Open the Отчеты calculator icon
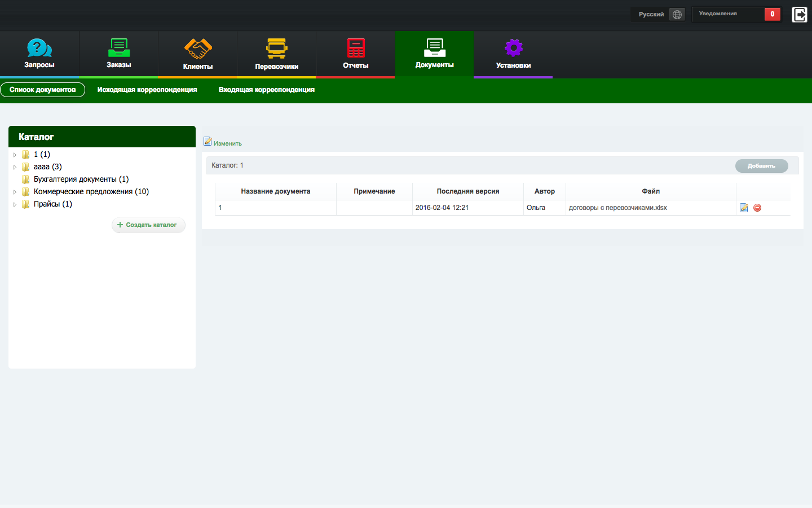The height and width of the screenshot is (508, 812). click(x=356, y=48)
